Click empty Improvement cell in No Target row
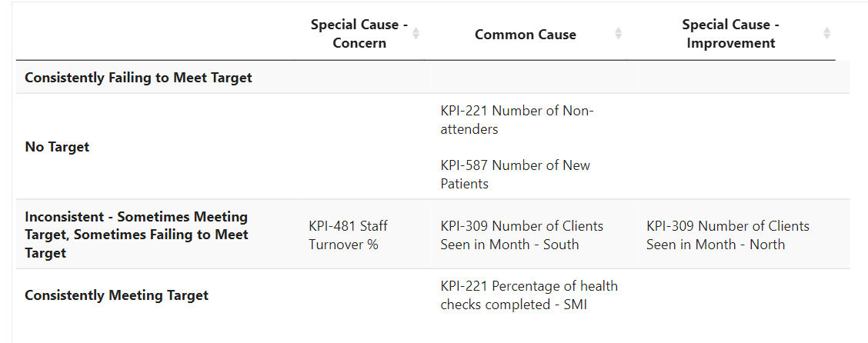Image resolution: width=868 pixels, height=343 pixels. pyautogui.click(x=739, y=147)
